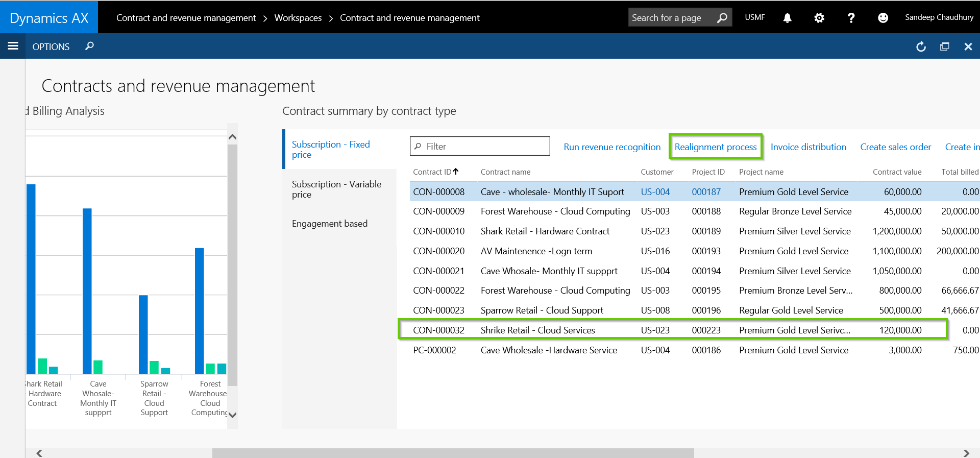980x458 pixels.
Task: Click Run revenue recognition
Action: (612, 147)
